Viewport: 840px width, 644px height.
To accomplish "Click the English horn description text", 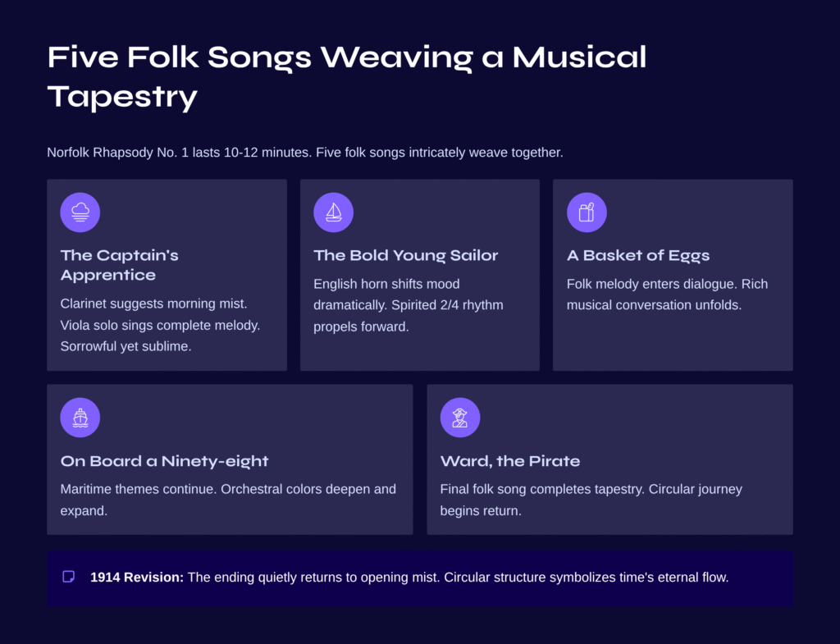I will [x=408, y=305].
